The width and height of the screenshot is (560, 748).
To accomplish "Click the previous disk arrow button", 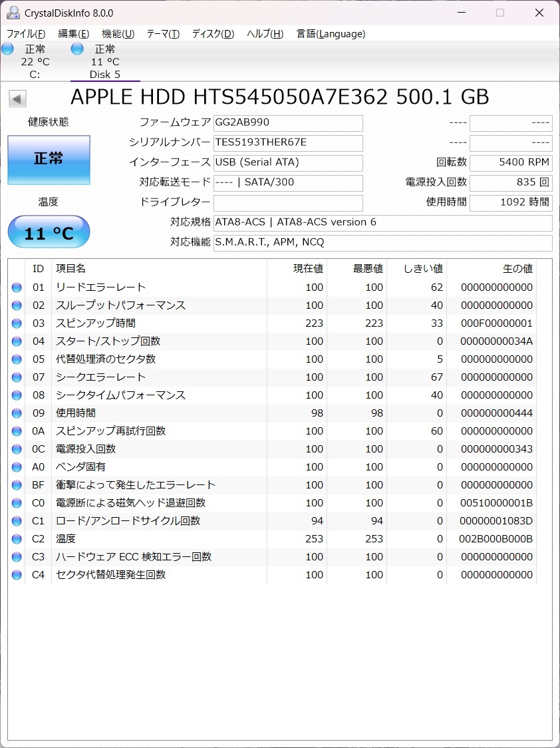I will click(18, 99).
